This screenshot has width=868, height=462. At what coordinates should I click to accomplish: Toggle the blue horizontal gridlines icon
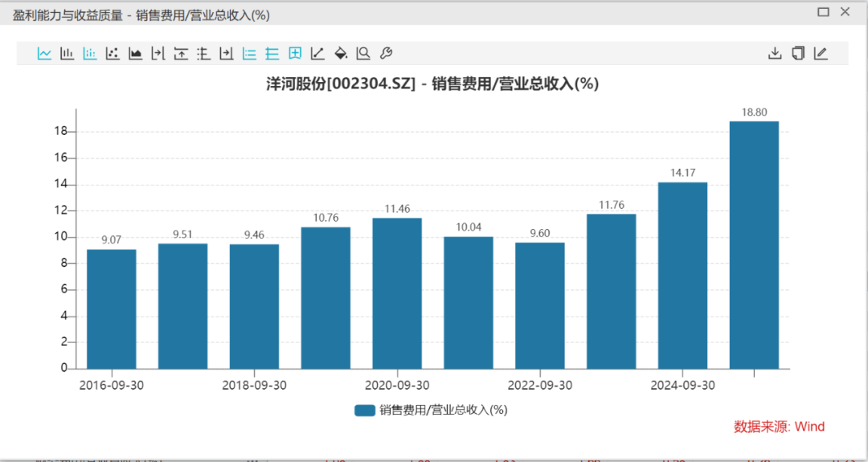click(x=272, y=54)
